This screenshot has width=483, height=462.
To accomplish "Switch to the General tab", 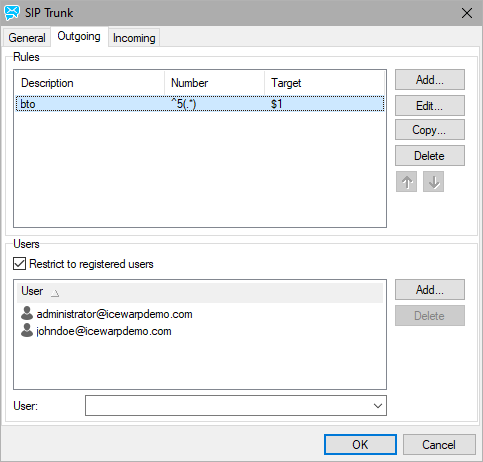I will pos(27,38).
